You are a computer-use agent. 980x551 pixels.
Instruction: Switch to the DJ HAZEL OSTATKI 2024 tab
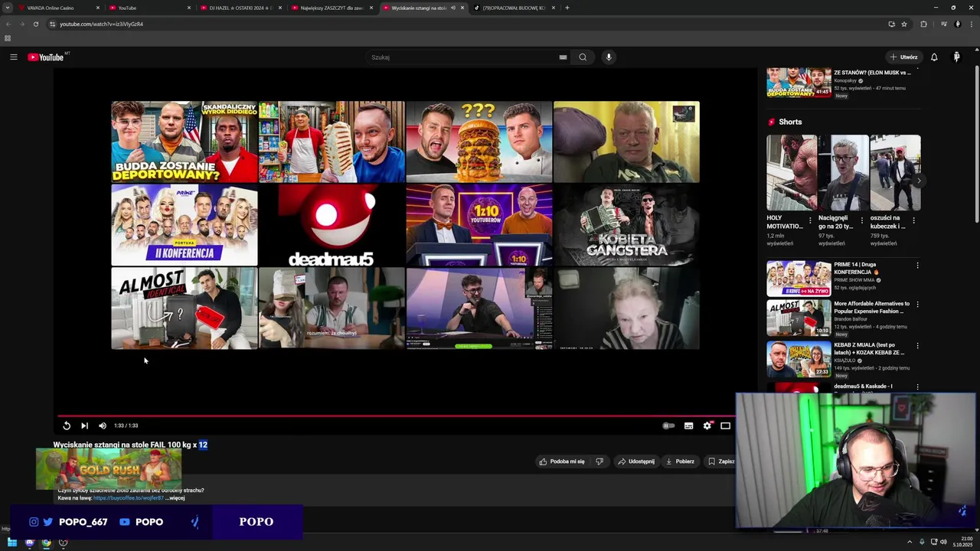point(239,8)
